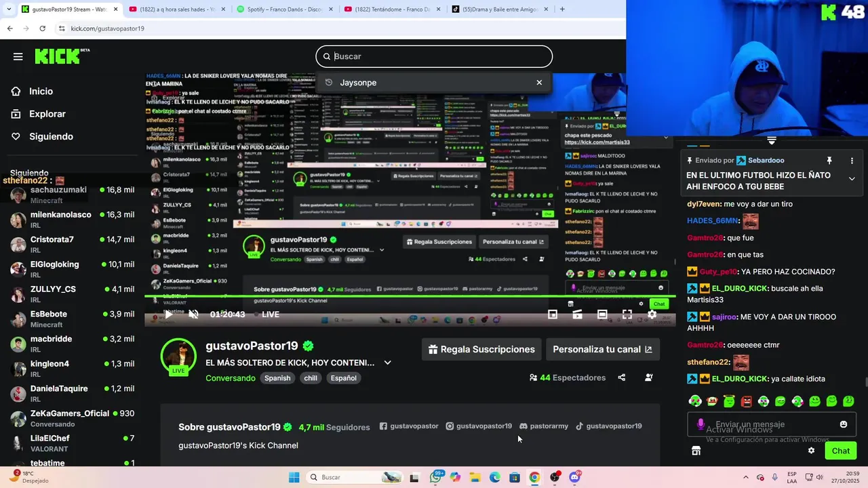Open the Windows Start menu
The height and width of the screenshot is (488, 868).
pos(294,477)
